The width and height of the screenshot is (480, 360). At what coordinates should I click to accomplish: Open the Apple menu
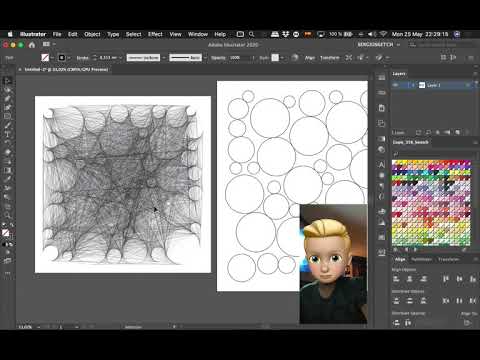coord(10,34)
